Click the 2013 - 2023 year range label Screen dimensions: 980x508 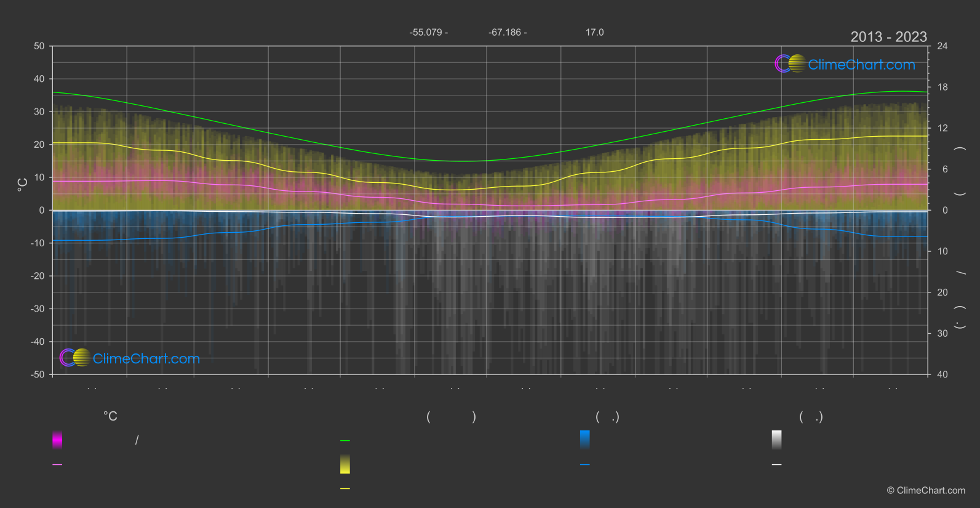coord(888,37)
